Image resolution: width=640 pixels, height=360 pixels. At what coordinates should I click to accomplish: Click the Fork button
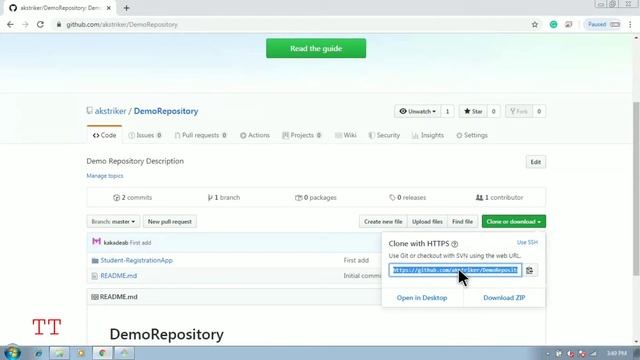point(519,111)
